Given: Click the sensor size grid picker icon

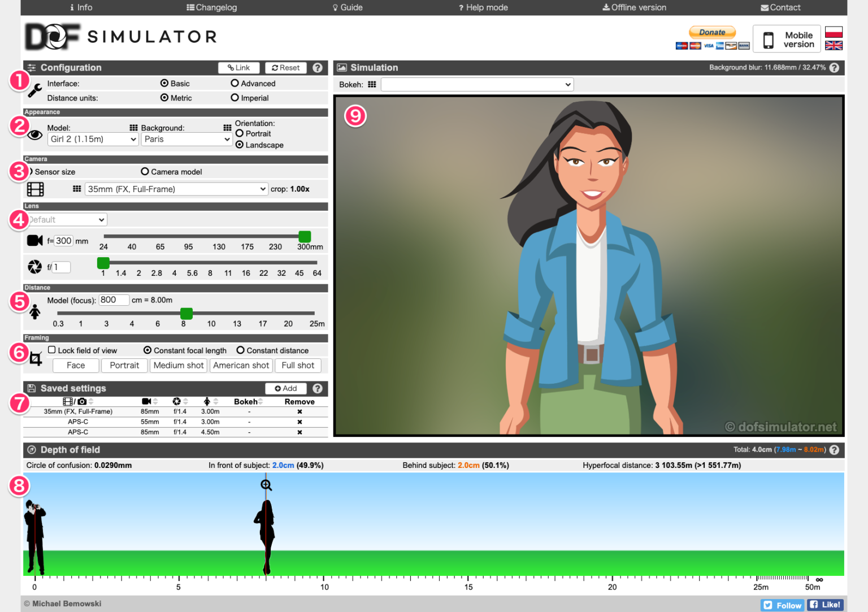Looking at the screenshot, I should [77, 189].
